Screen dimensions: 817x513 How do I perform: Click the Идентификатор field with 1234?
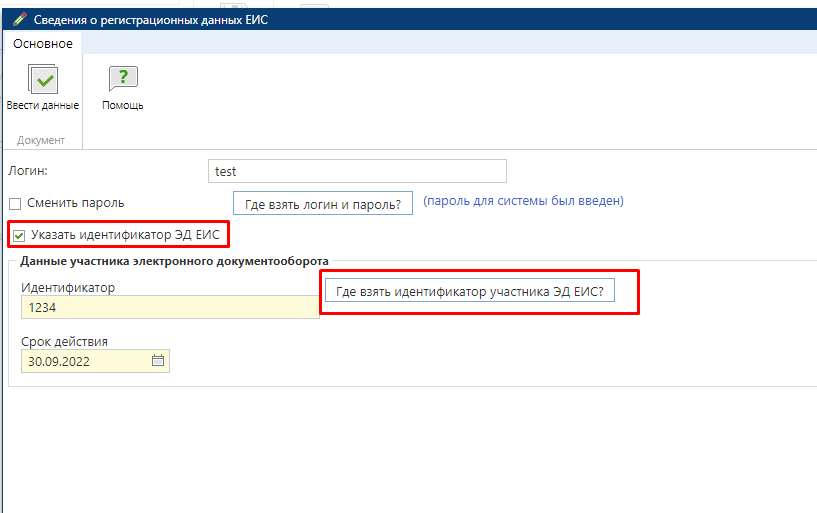(x=168, y=307)
